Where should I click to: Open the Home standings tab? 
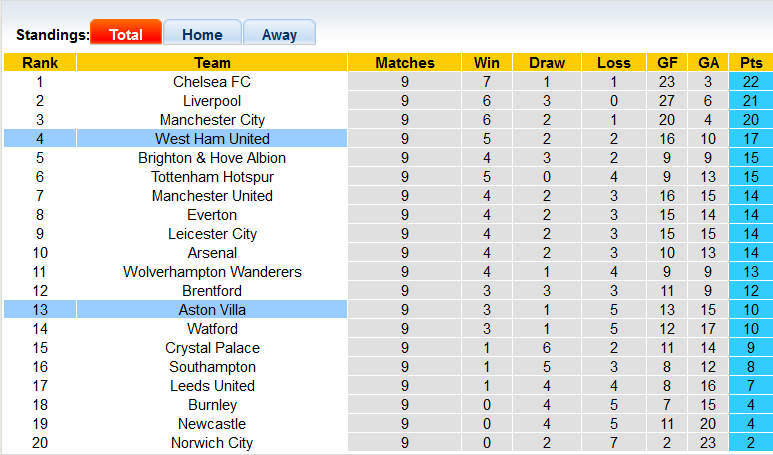202,34
